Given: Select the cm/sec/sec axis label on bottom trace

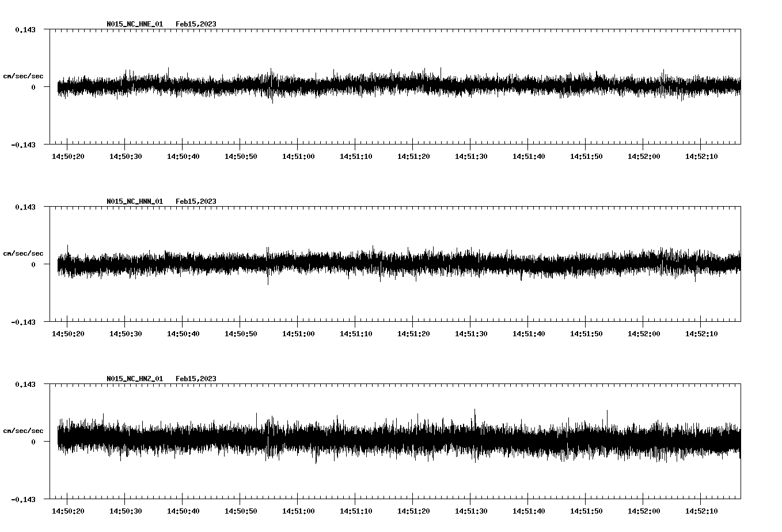Looking at the screenshot, I should pos(23,430).
